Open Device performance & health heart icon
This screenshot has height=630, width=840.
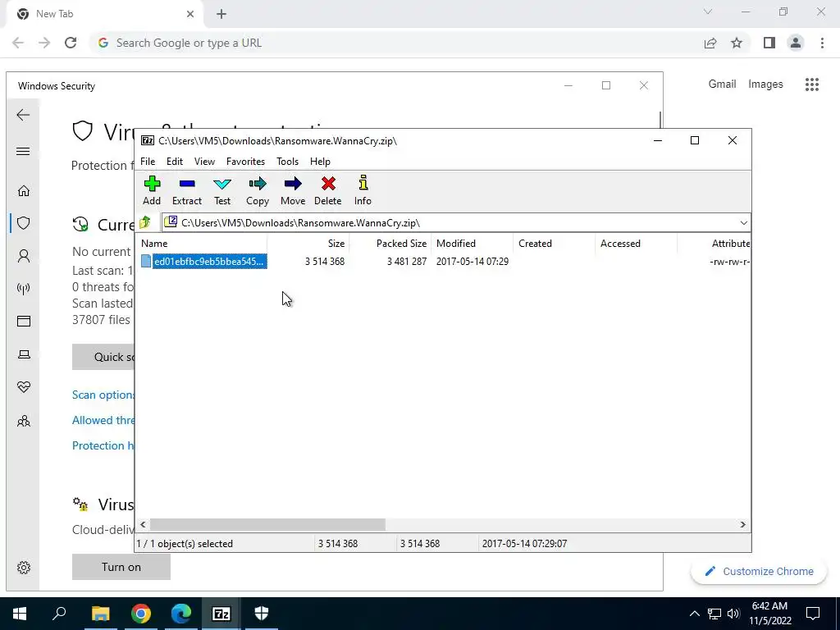[x=24, y=387]
